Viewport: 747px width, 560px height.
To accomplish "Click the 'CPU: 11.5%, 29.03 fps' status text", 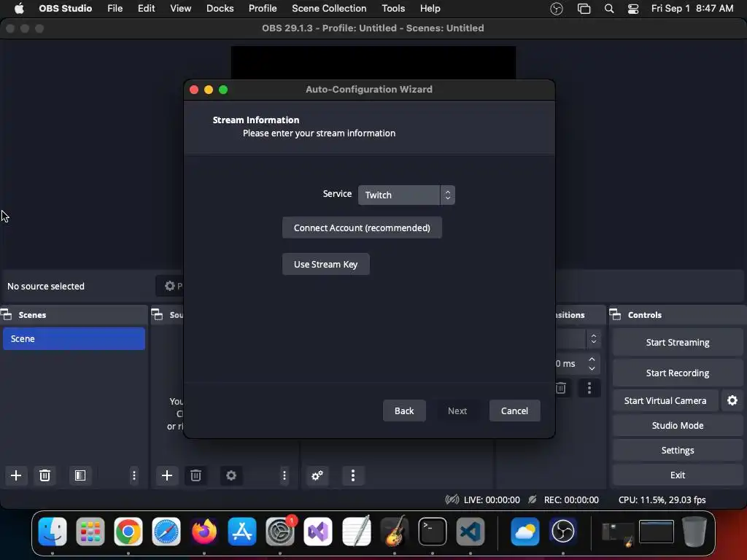I will pyautogui.click(x=662, y=500).
